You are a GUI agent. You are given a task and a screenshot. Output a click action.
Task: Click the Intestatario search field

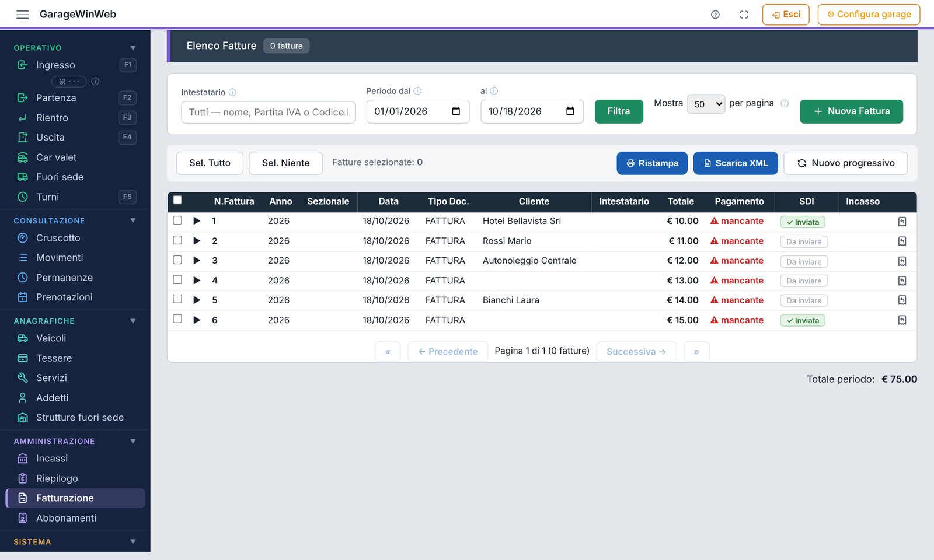[x=268, y=113]
